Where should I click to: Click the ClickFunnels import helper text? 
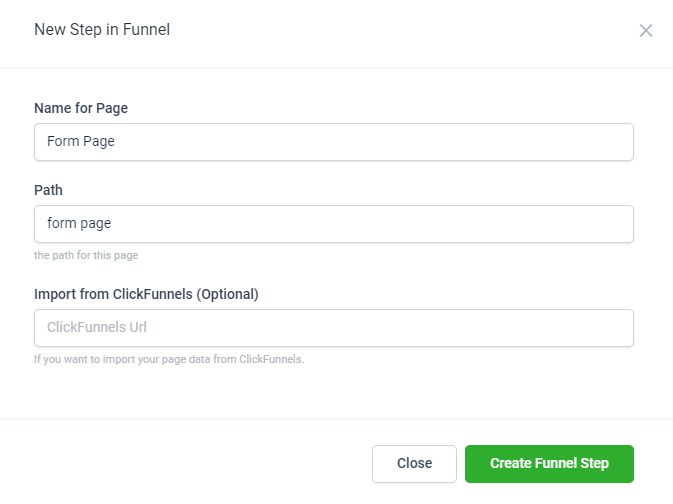[169, 359]
